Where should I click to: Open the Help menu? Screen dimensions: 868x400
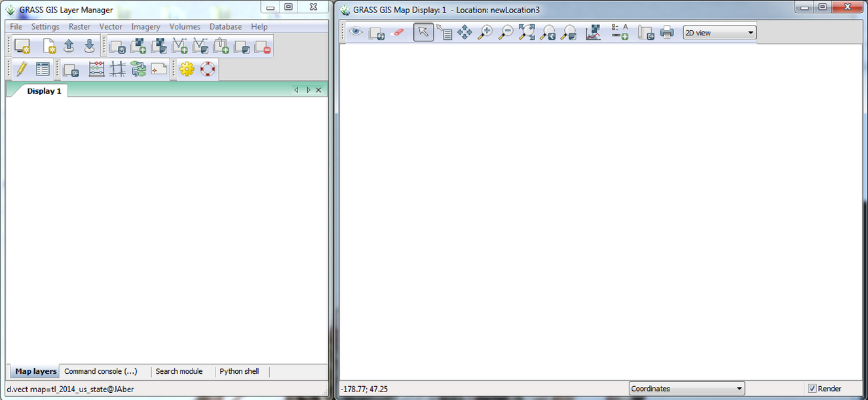click(259, 27)
